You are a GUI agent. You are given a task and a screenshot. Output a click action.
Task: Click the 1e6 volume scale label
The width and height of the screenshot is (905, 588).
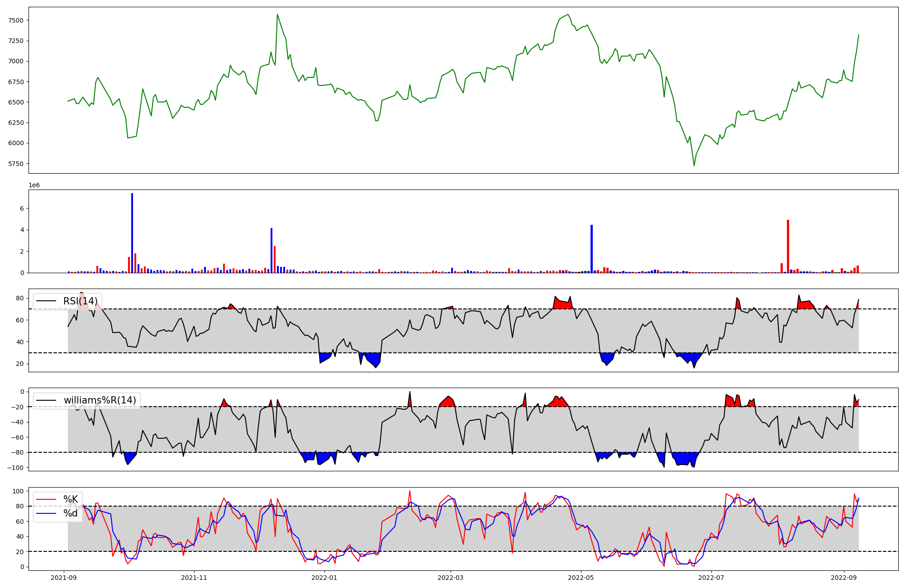tap(34, 185)
